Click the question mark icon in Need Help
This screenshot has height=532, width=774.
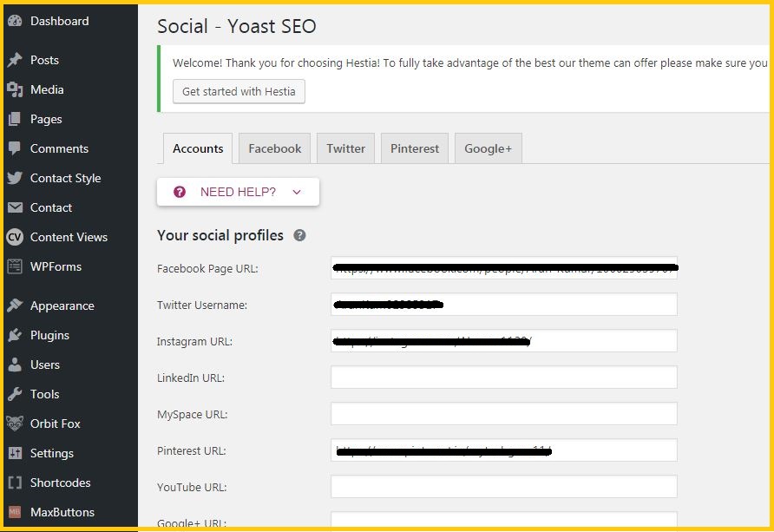[180, 192]
